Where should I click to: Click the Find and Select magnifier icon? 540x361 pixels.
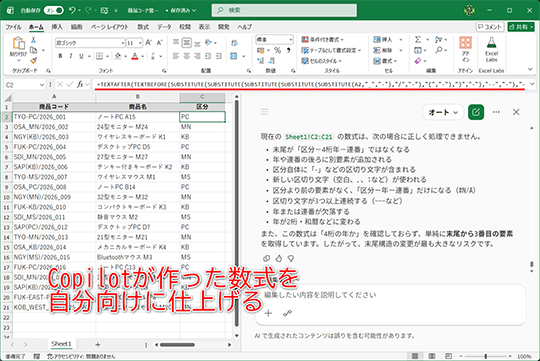point(438,50)
